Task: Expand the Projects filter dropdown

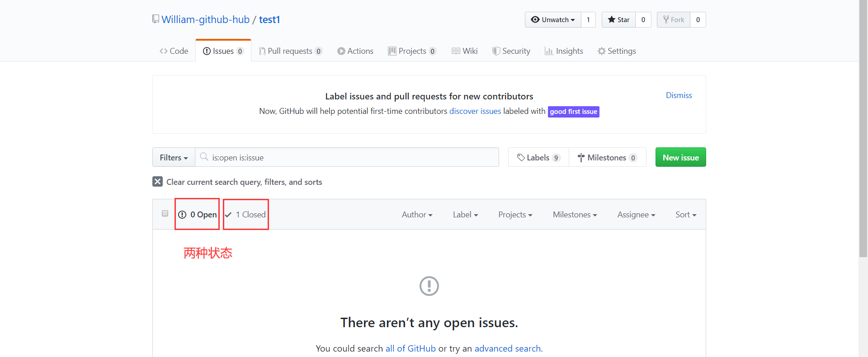Action: [x=515, y=215]
